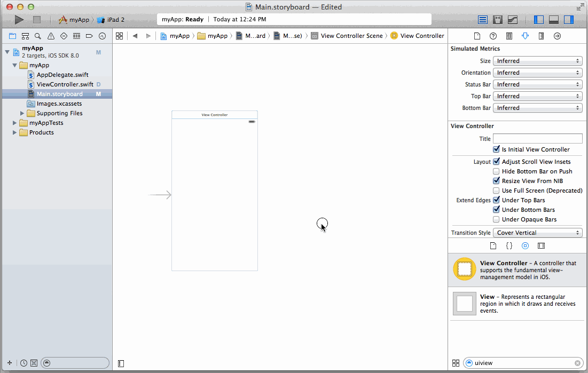Open the Identity inspector
This screenshot has height=373, width=588.
(509, 36)
